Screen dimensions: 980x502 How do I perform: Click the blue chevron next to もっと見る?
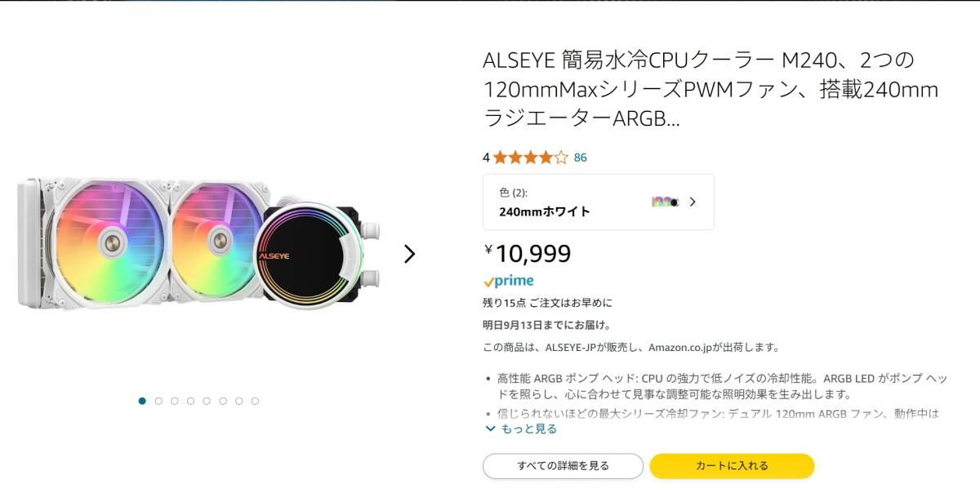click(490, 428)
